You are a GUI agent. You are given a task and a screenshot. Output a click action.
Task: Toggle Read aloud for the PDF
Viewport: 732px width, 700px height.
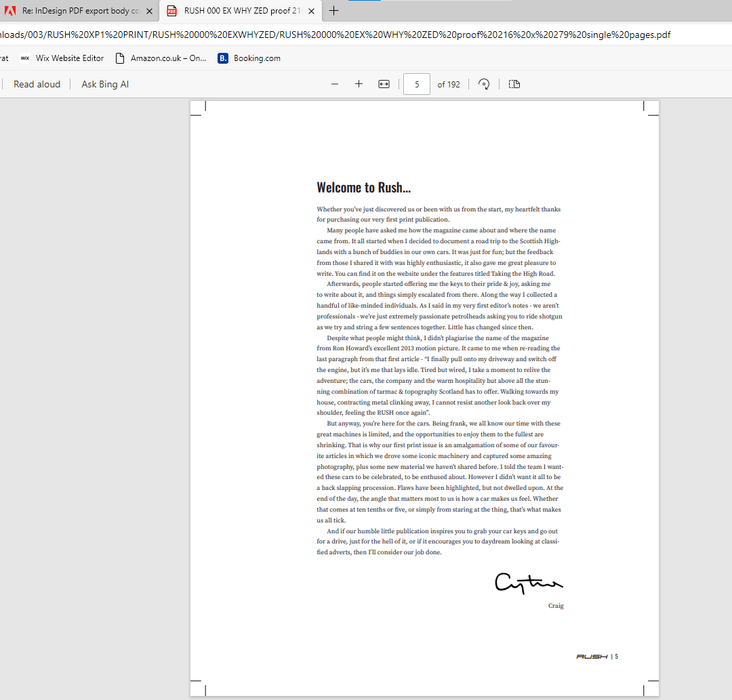pyautogui.click(x=37, y=84)
